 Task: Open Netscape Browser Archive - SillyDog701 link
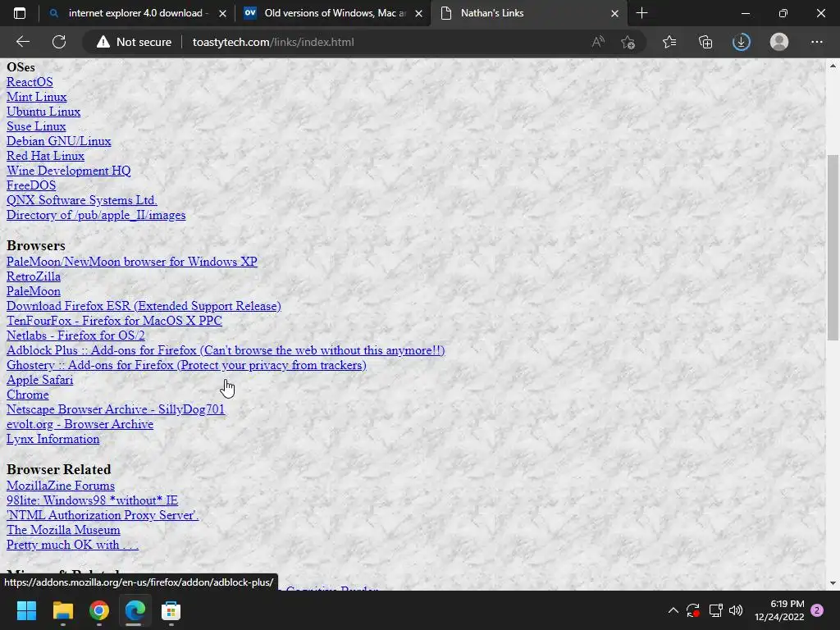[115, 409]
